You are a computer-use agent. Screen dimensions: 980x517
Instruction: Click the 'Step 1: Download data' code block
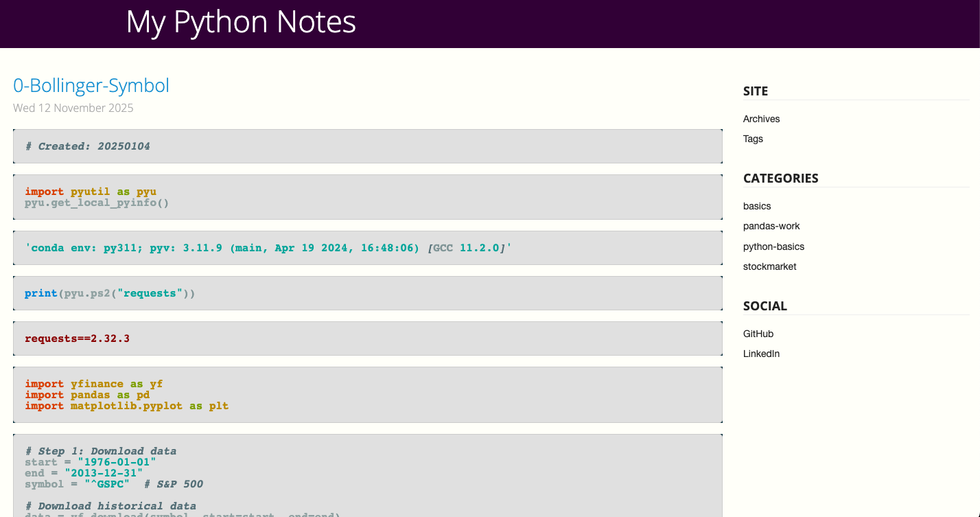click(367, 475)
